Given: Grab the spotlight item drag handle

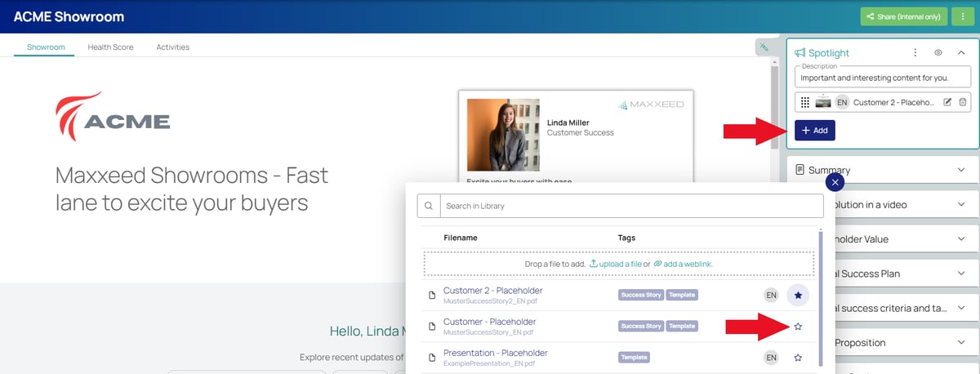Looking at the screenshot, I should (805, 102).
